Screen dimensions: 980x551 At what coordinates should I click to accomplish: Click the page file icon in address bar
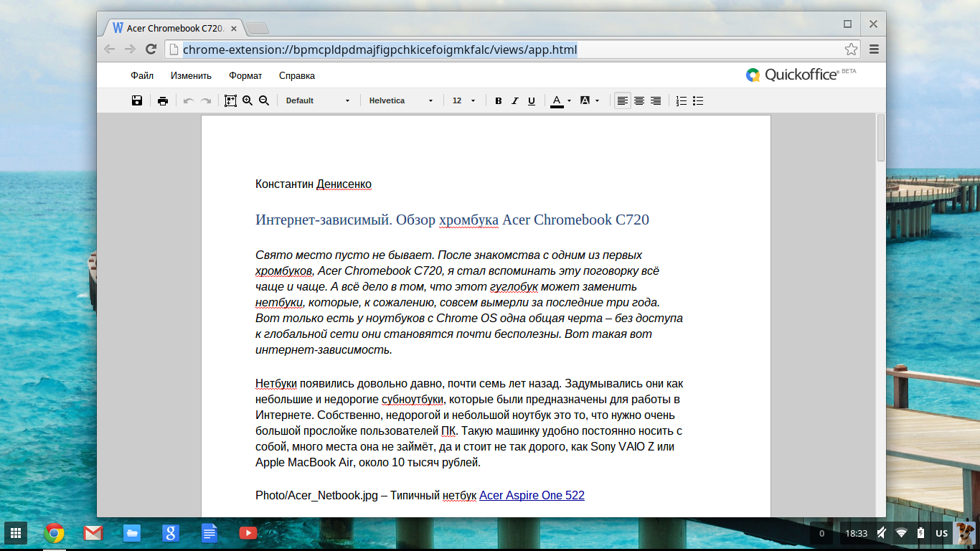[174, 50]
